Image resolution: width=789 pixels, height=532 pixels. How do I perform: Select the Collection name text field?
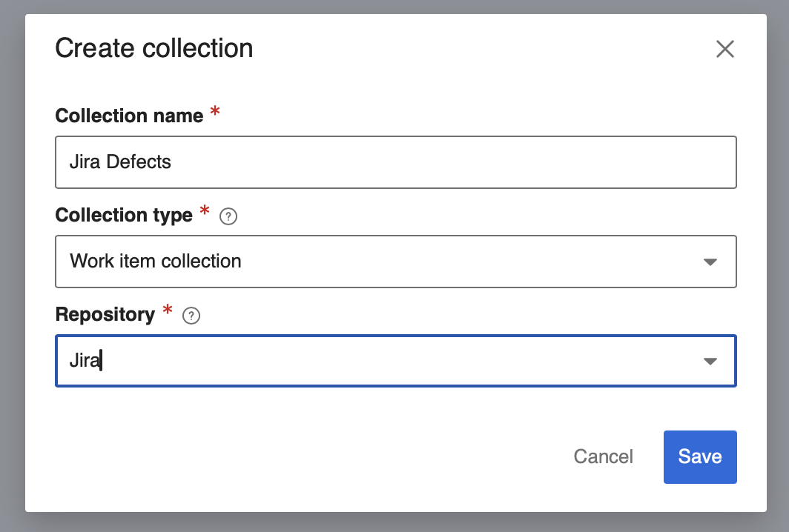(x=395, y=162)
